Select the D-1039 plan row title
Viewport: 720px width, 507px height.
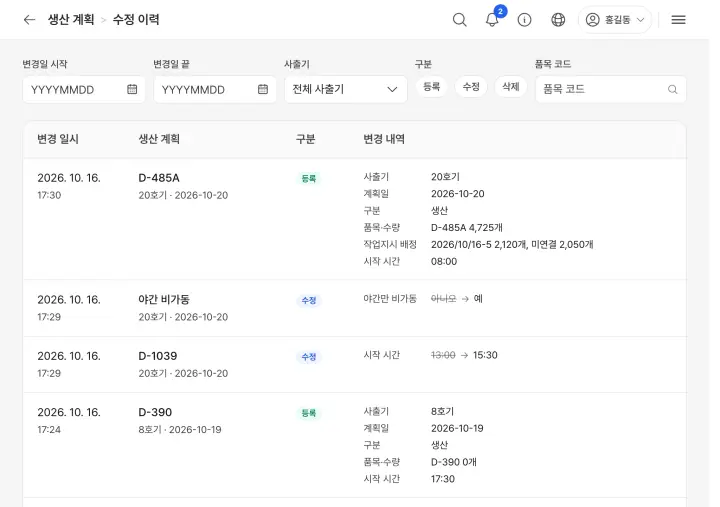pos(158,356)
